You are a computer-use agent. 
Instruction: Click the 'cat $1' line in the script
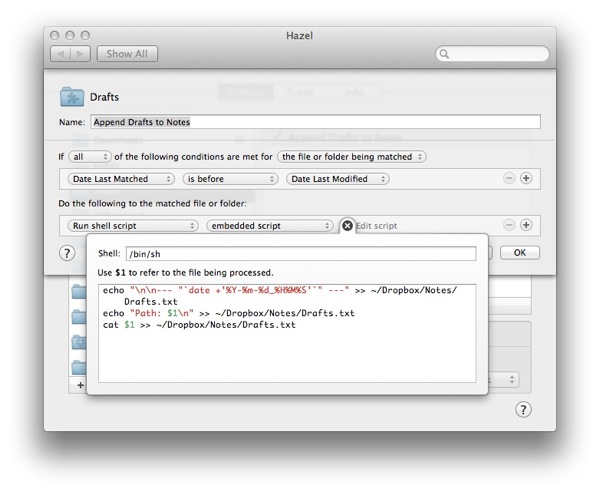199,325
